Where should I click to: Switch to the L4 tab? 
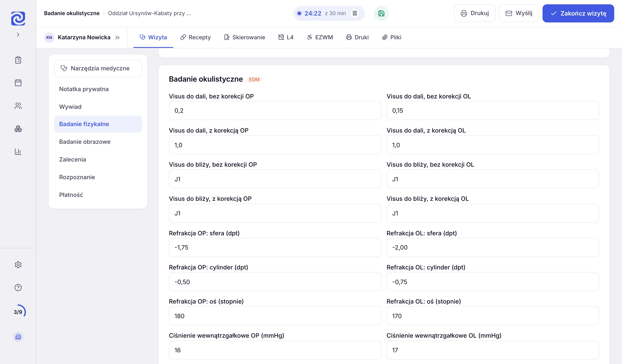pos(286,38)
